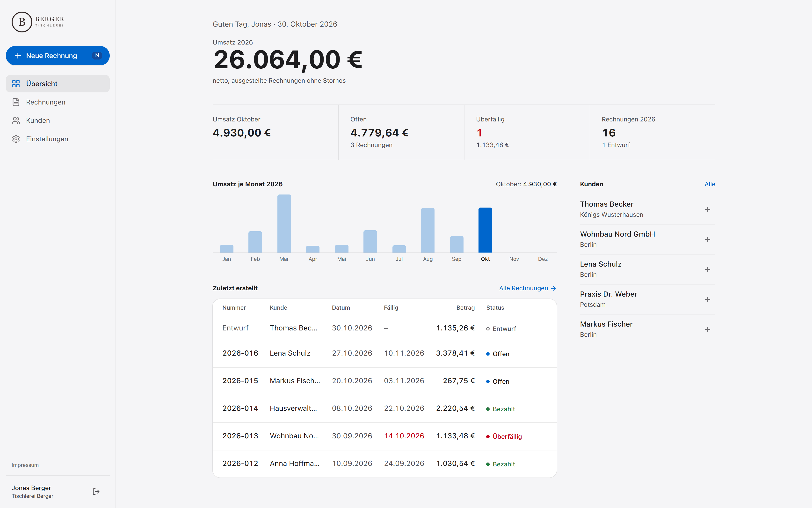Click the overdue date 14.10.2026

404,436
